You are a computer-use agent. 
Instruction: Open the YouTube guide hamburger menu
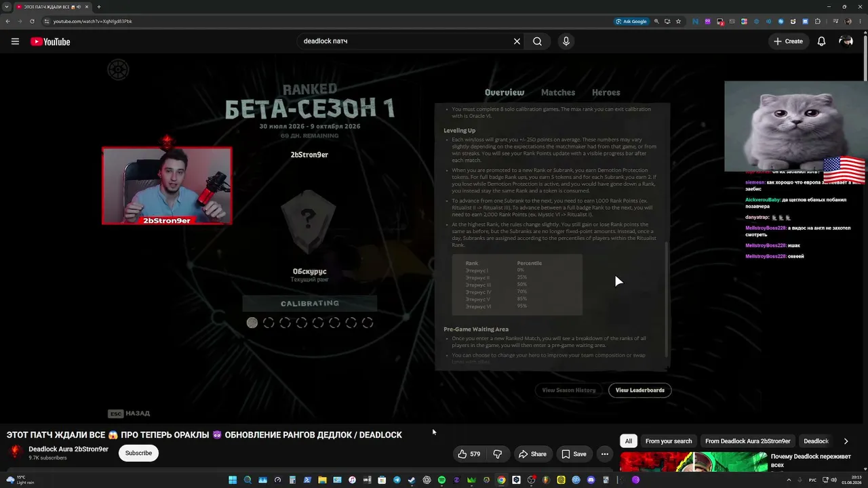pyautogui.click(x=15, y=41)
